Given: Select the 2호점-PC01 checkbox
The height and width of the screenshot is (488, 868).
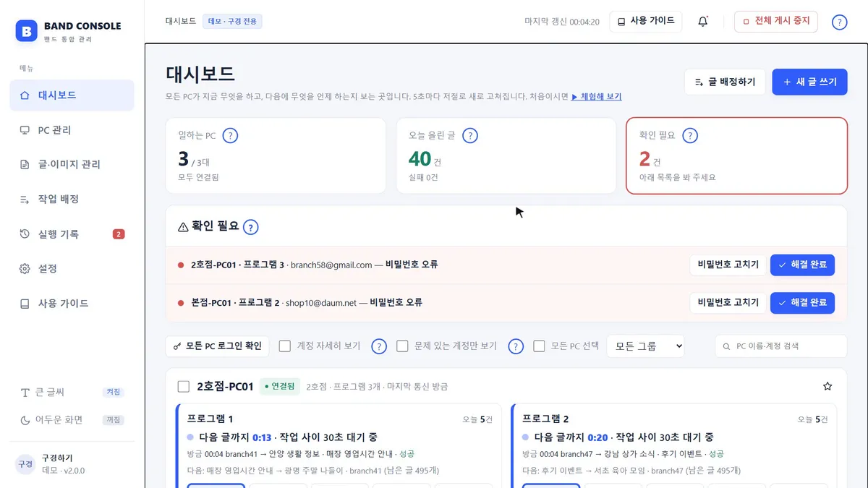Looking at the screenshot, I should [x=184, y=387].
